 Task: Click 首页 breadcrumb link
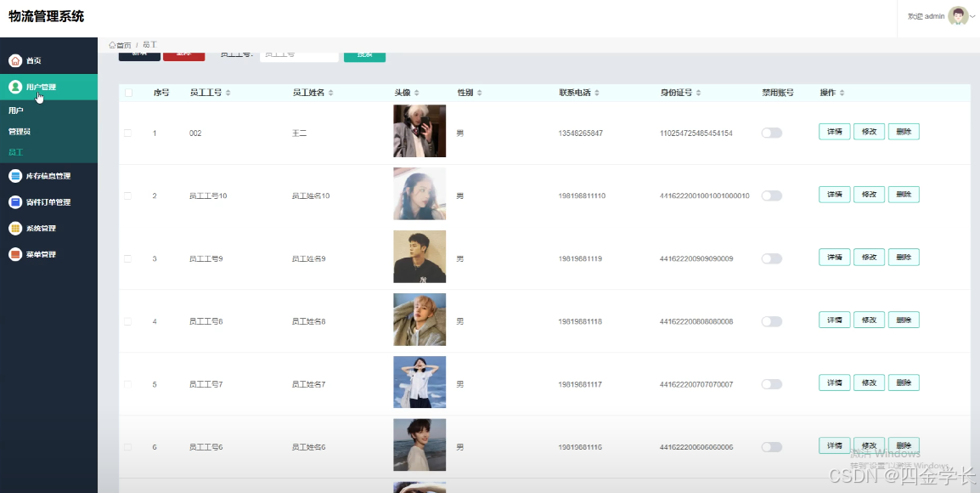click(124, 45)
